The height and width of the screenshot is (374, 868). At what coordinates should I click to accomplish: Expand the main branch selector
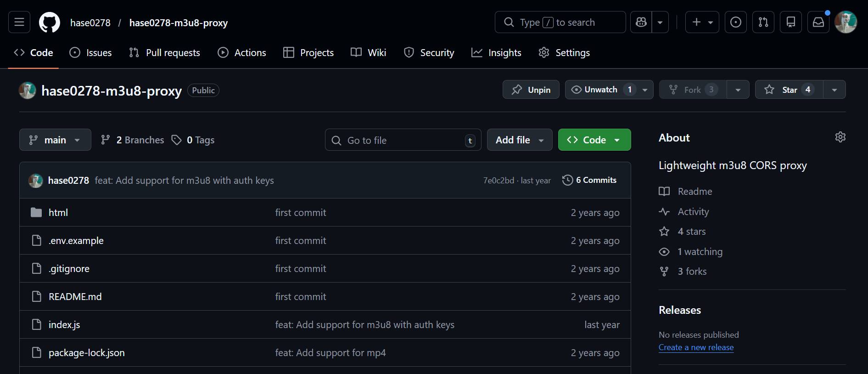pos(55,140)
